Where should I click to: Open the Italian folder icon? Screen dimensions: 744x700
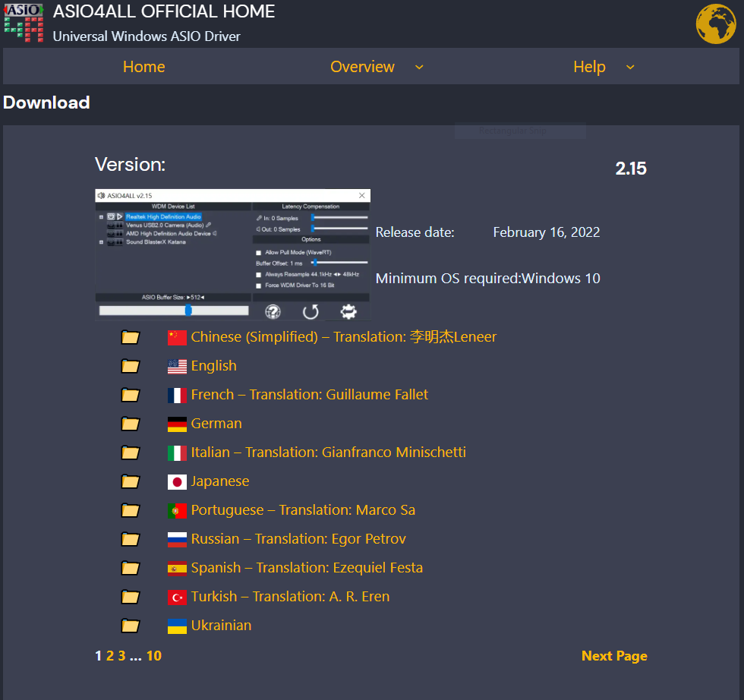(130, 452)
